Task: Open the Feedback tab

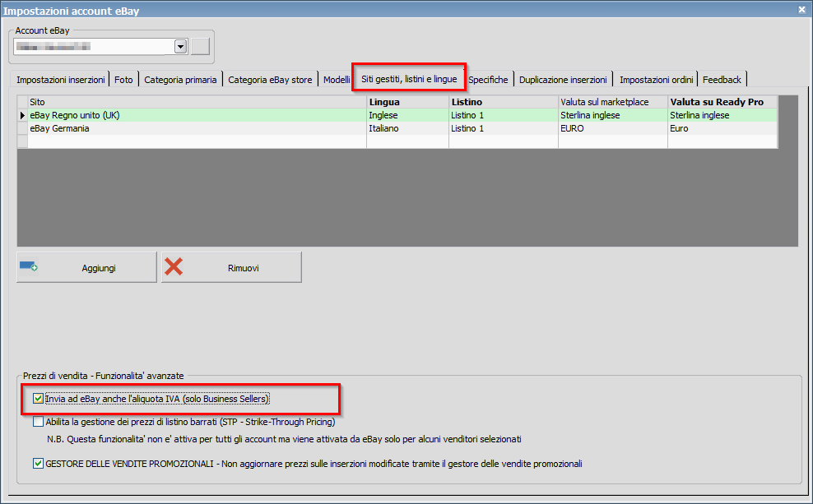Action: 722,80
